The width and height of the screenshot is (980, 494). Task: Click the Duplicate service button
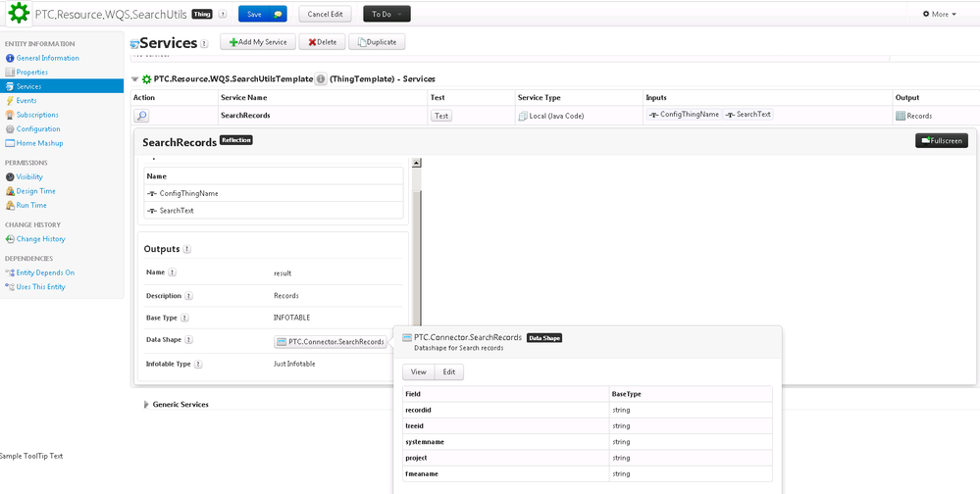click(x=377, y=42)
